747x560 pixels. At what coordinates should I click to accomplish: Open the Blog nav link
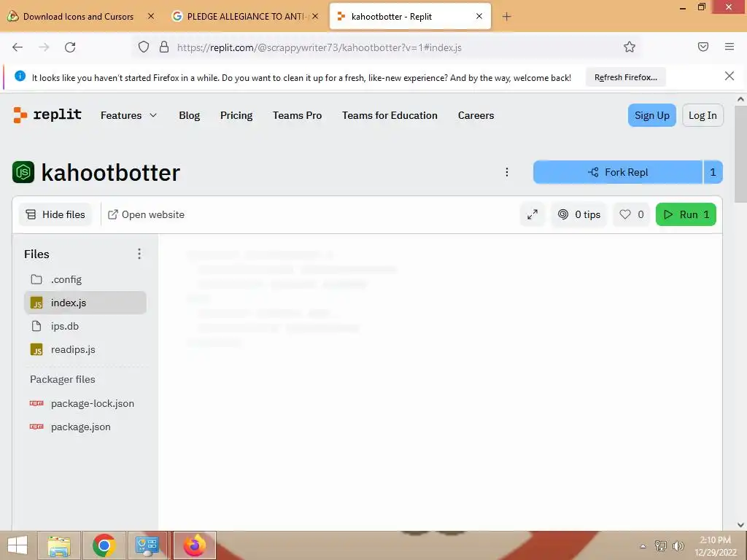click(189, 115)
